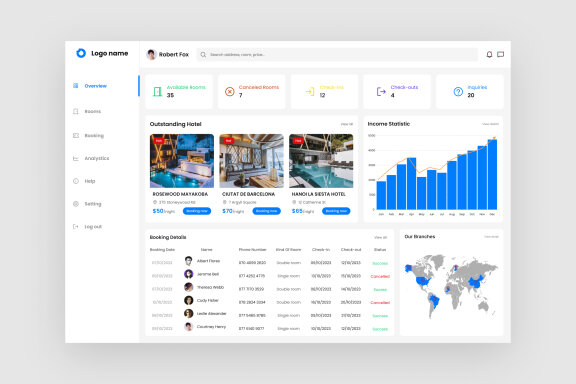Open the Setting sidebar item
This screenshot has height=384, width=576.
pyautogui.click(x=93, y=204)
